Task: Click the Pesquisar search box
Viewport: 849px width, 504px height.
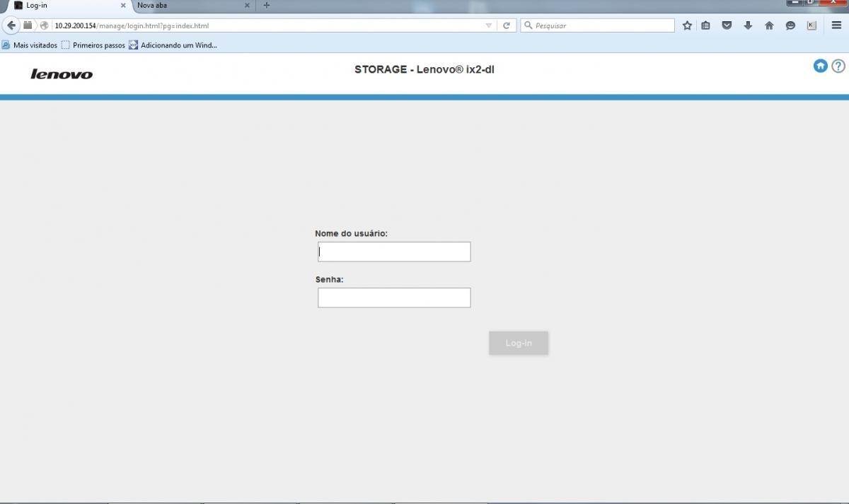Action: 598,25
